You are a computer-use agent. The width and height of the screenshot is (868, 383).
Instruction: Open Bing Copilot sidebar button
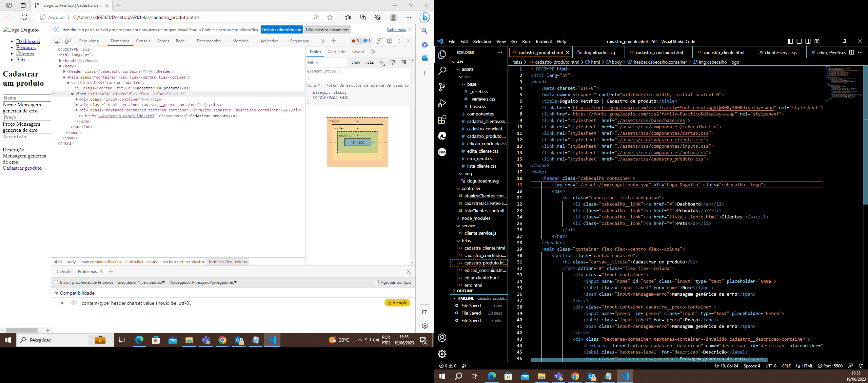[x=425, y=17]
